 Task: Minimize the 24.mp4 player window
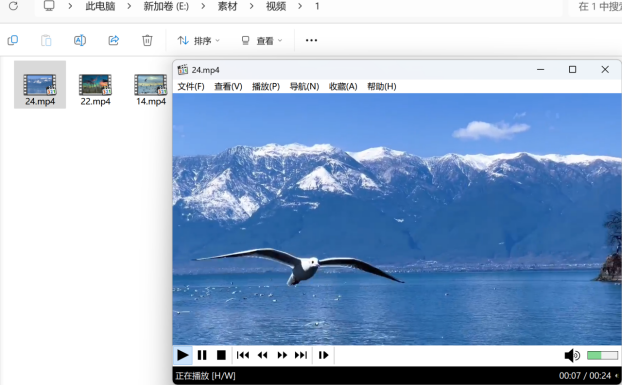[x=540, y=69]
